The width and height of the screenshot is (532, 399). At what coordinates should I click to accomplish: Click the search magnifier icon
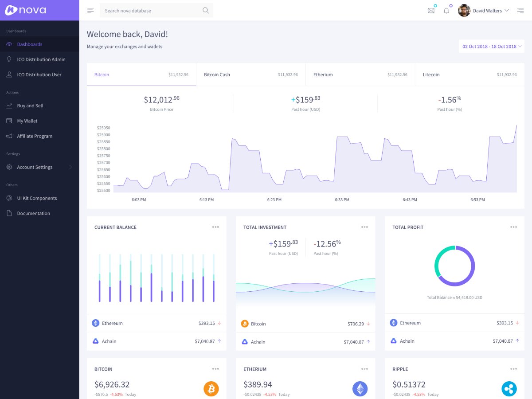click(206, 11)
